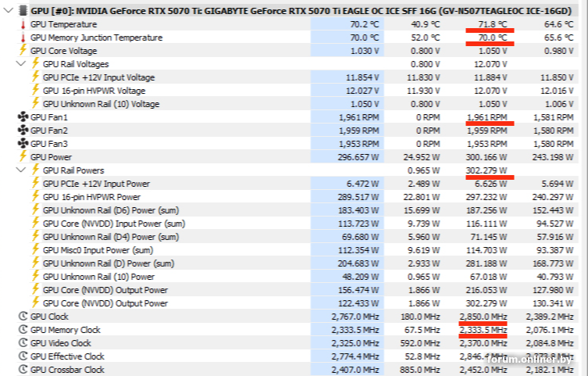Click the clock icon beside GPU Crossbar Clock

(21, 370)
